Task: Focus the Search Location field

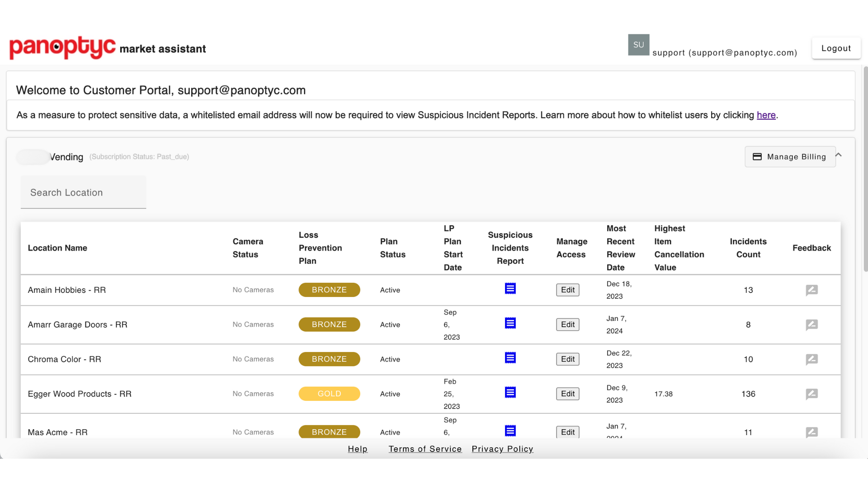Action: 83,192
